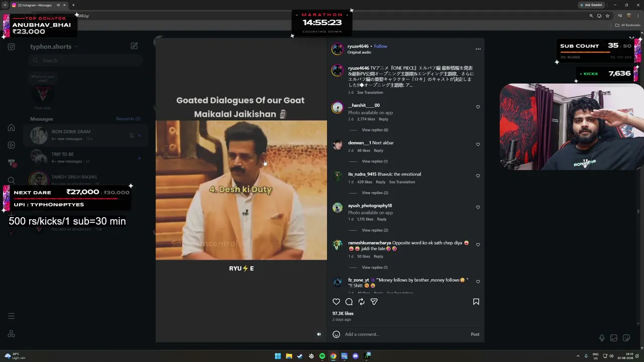
Task: Open the TRIP TO BE conversation
Action: pos(86,157)
